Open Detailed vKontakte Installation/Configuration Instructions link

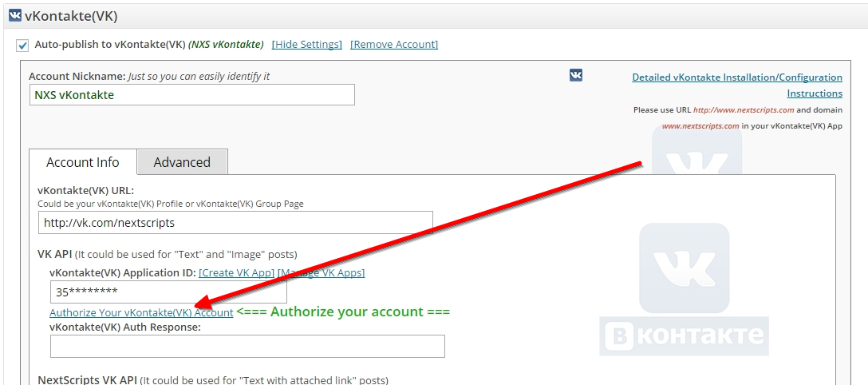click(737, 85)
